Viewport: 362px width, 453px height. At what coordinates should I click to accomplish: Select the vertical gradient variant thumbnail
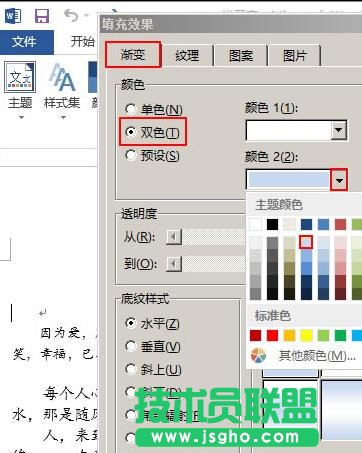click(x=342, y=410)
